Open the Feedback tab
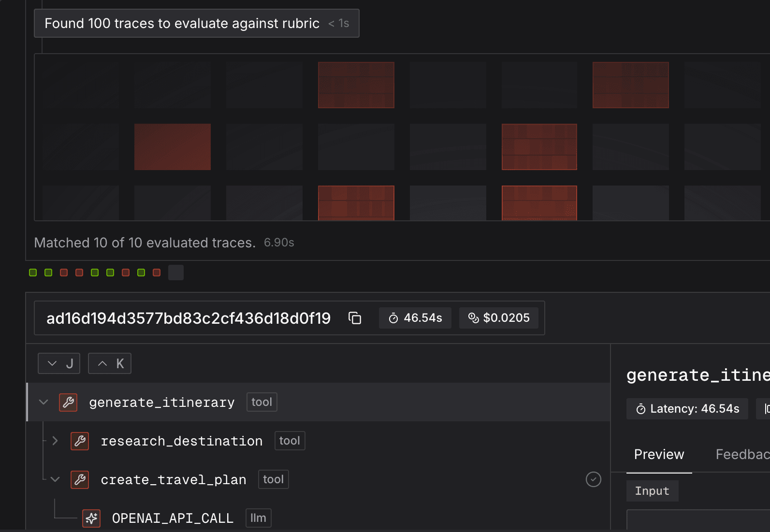Screen dimensions: 770x532 [x=742, y=454]
